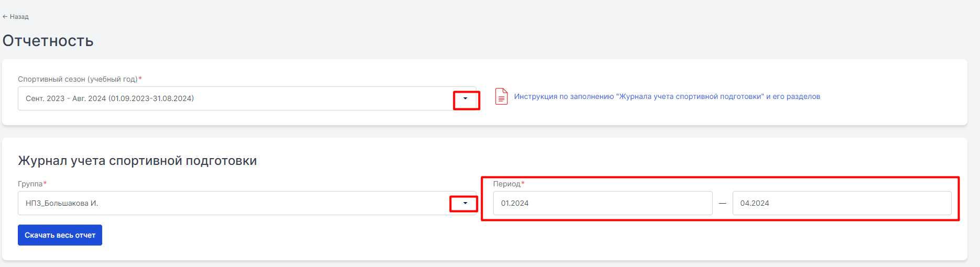Click the НПЗ_Большакова И. group field

coord(247,203)
